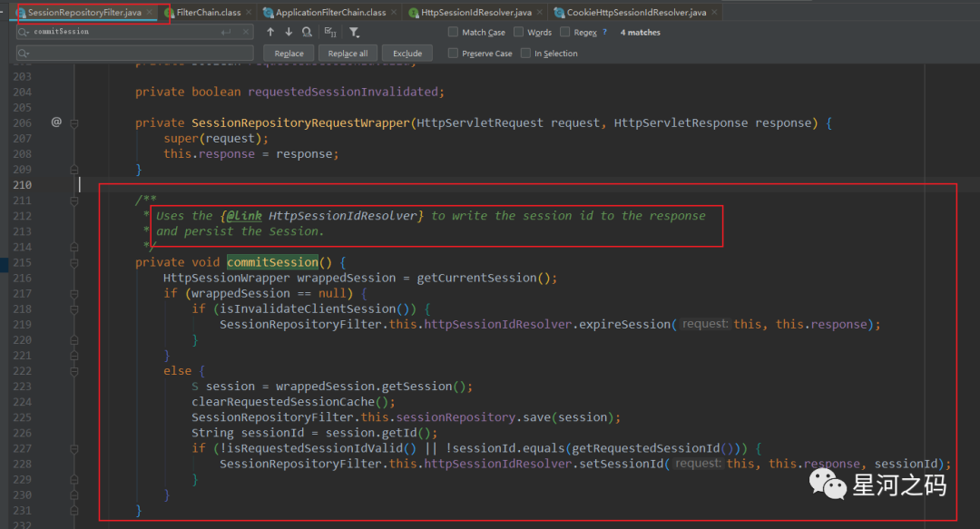Image resolution: width=980 pixels, height=529 pixels.
Task: Collapse the constructor fold at line 206
Action: [x=74, y=122]
